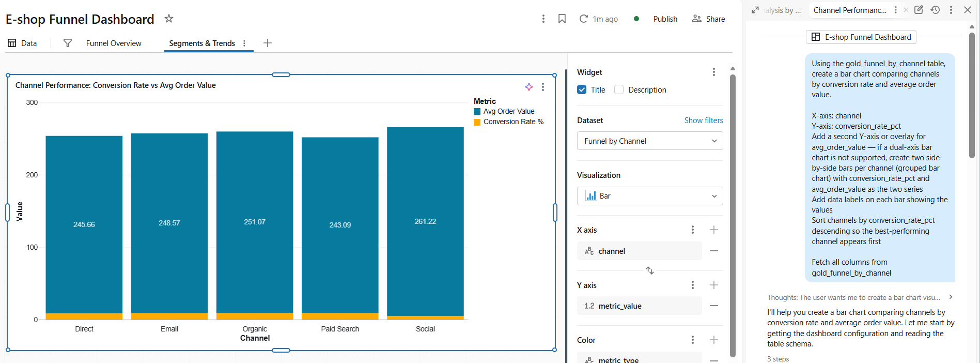Viewport: 980px width, 363px height.
Task: Star the E-shop Funnel Dashboard as favorite
Action: click(169, 19)
